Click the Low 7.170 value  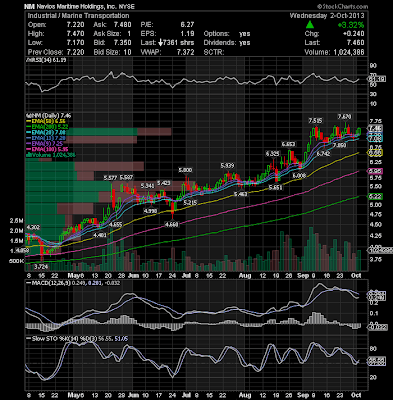point(75,43)
